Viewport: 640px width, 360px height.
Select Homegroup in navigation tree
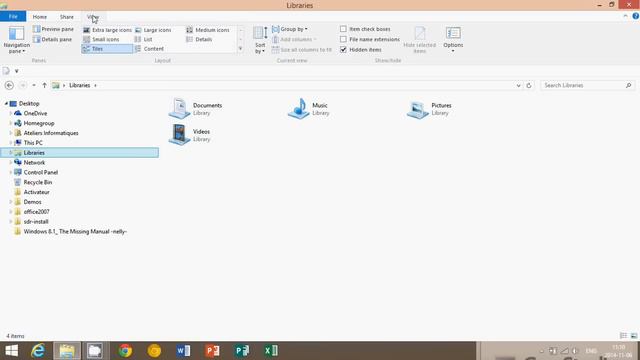[x=39, y=123]
